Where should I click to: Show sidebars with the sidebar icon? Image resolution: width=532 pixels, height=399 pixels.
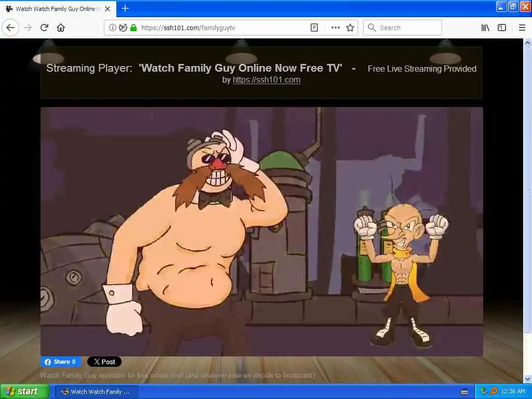(502, 28)
